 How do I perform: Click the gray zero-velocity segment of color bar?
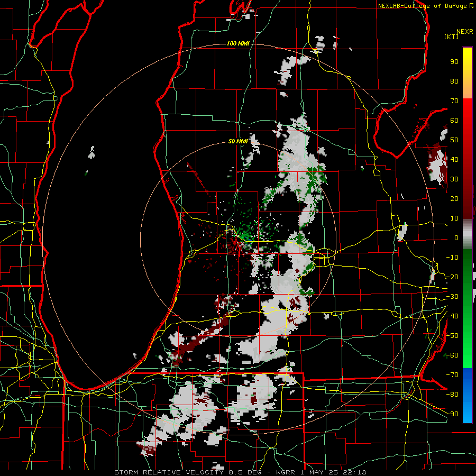[467, 234]
